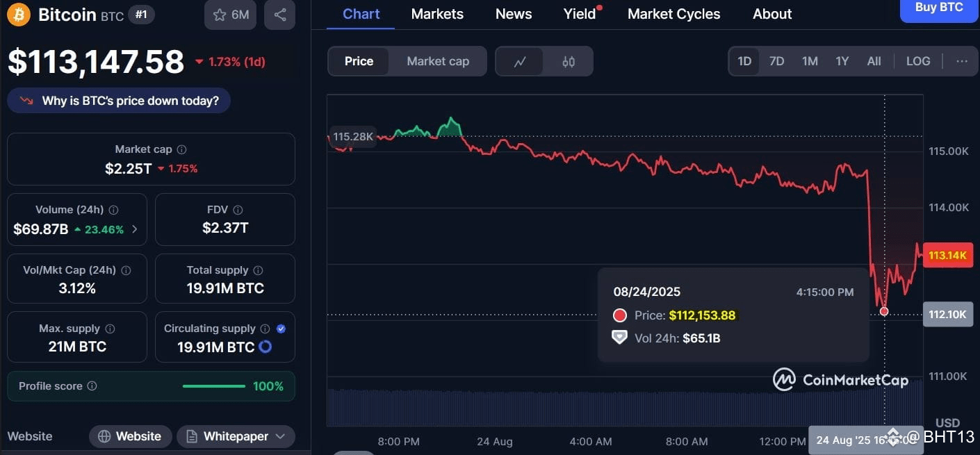This screenshot has width=980, height=455.
Task: Click the Market cap info icon
Action: click(x=181, y=149)
